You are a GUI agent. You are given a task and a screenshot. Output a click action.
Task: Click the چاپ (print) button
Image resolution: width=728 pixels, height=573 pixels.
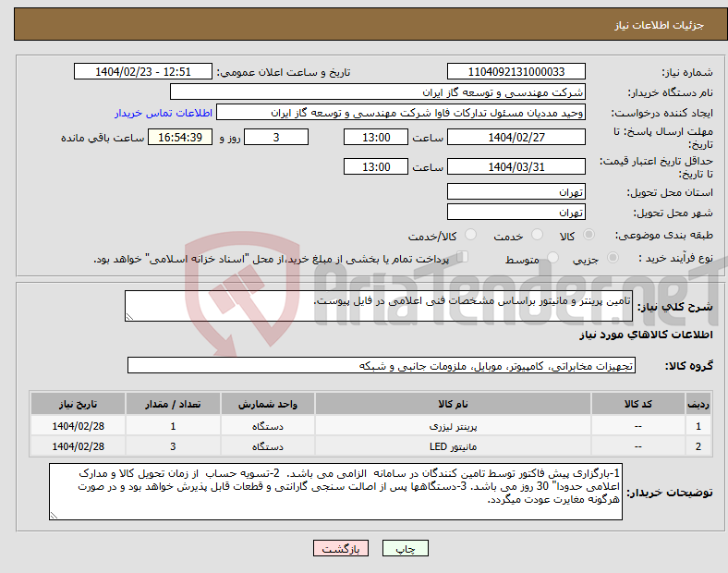405,548
